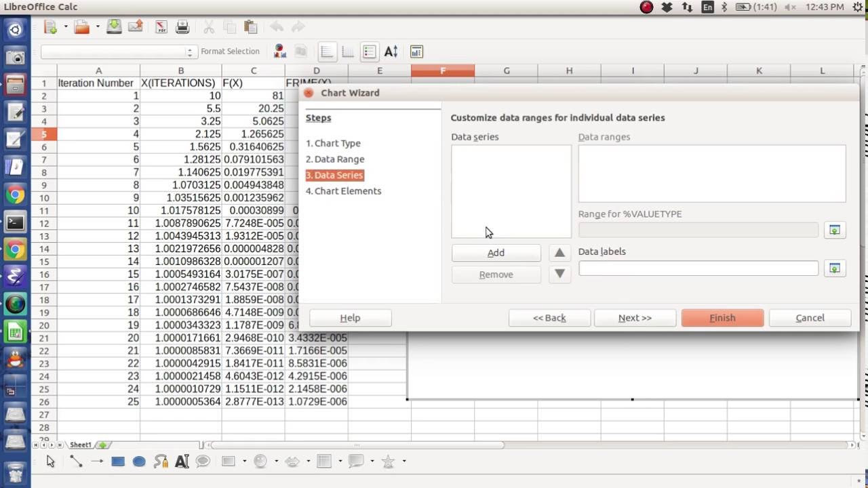The image size is (868, 488).
Task: Open the En keyboard layout indicator
Action: click(708, 7)
